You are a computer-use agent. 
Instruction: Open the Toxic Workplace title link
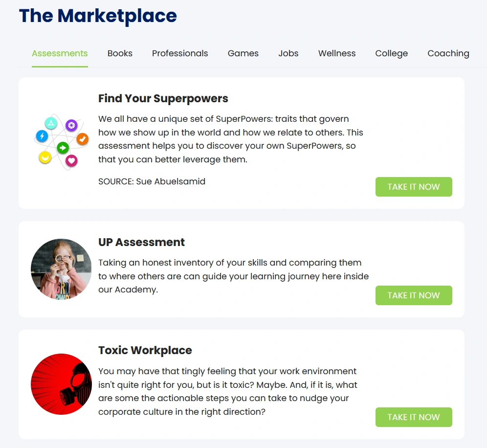[x=145, y=350]
